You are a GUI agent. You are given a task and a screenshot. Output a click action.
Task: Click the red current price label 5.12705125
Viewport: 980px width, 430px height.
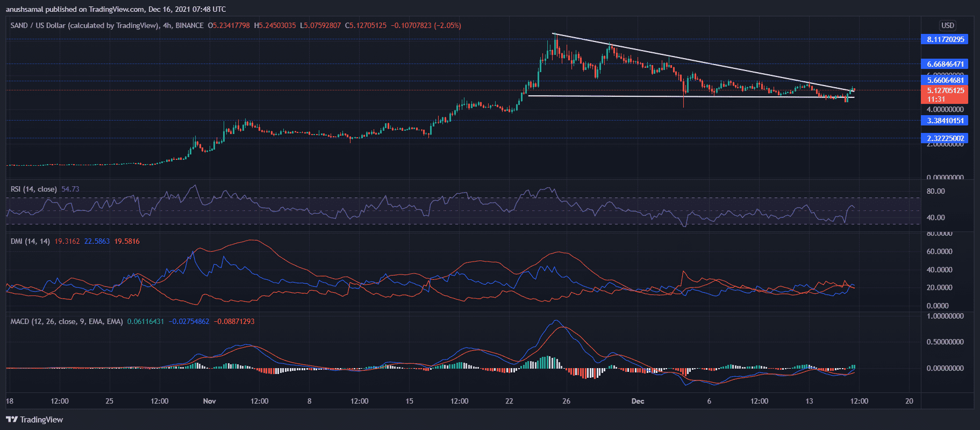tap(945, 91)
